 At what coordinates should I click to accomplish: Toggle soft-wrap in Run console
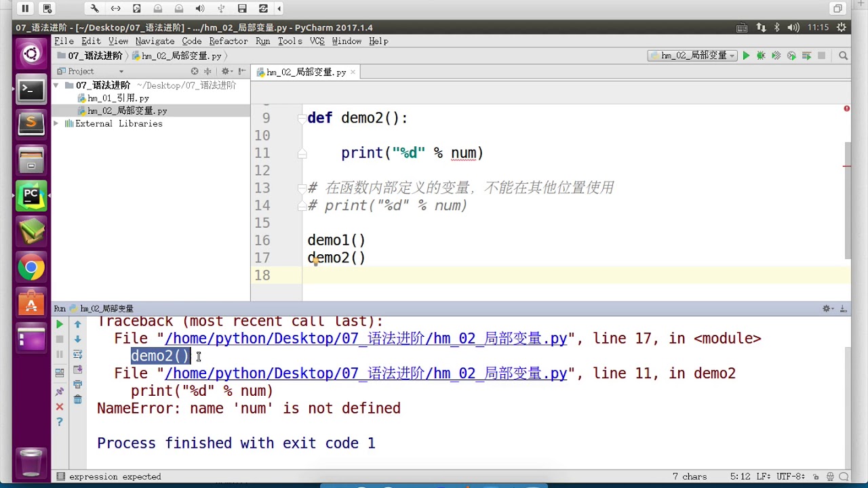click(x=78, y=354)
